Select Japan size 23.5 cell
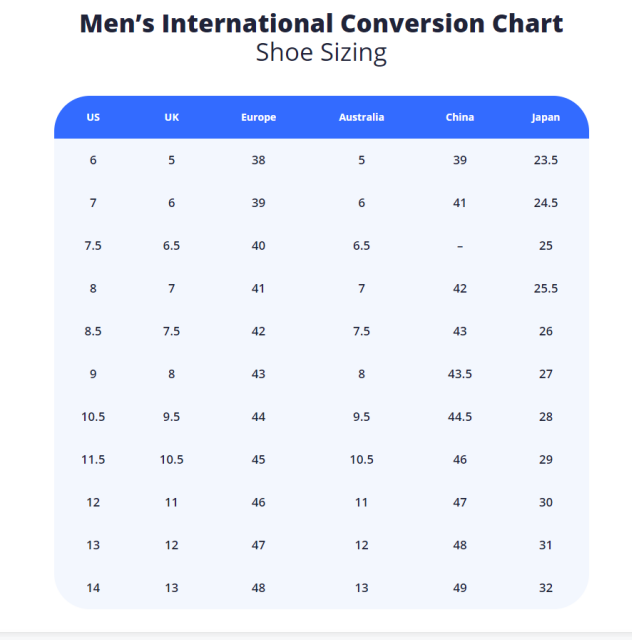The image size is (632, 640). pos(545,160)
